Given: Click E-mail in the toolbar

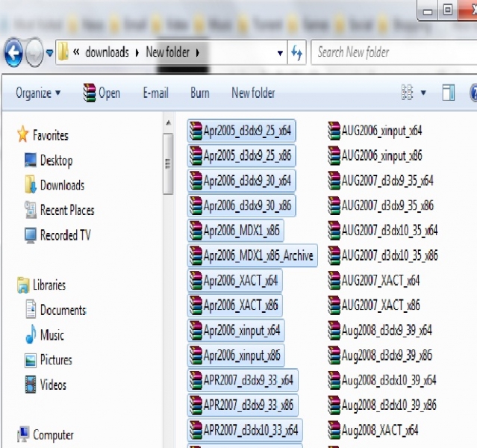Looking at the screenshot, I should point(155,93).
